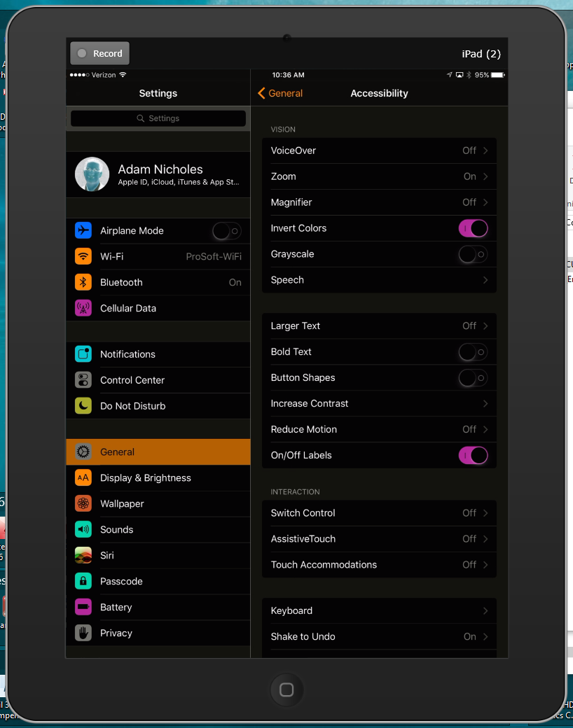Open Reduce Motion chevron
The image size is (573, 728).
tap(485, 429)
